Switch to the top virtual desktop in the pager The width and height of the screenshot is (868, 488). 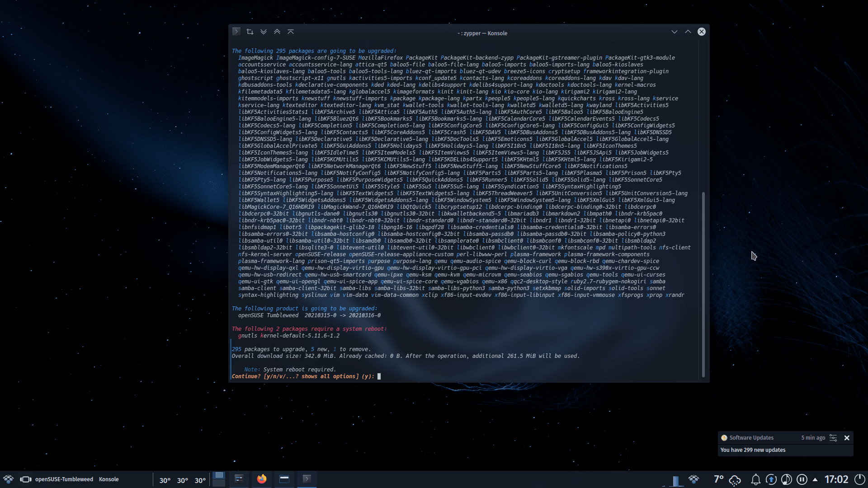(219, 475)
